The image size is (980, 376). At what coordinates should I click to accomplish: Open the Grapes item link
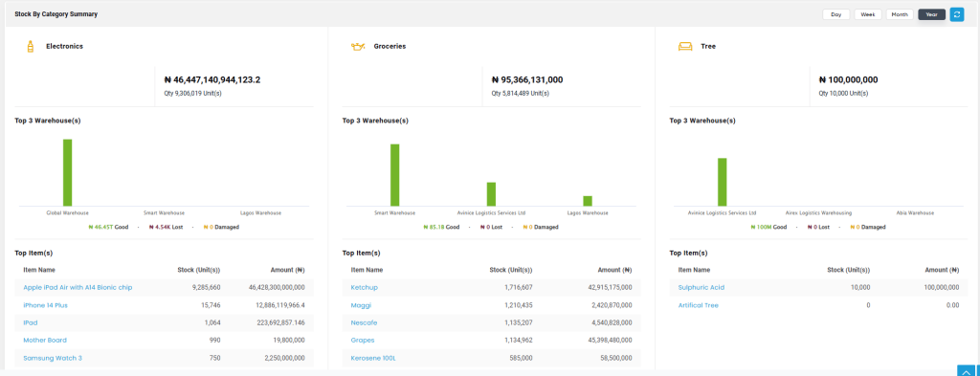tap(363, 341)
